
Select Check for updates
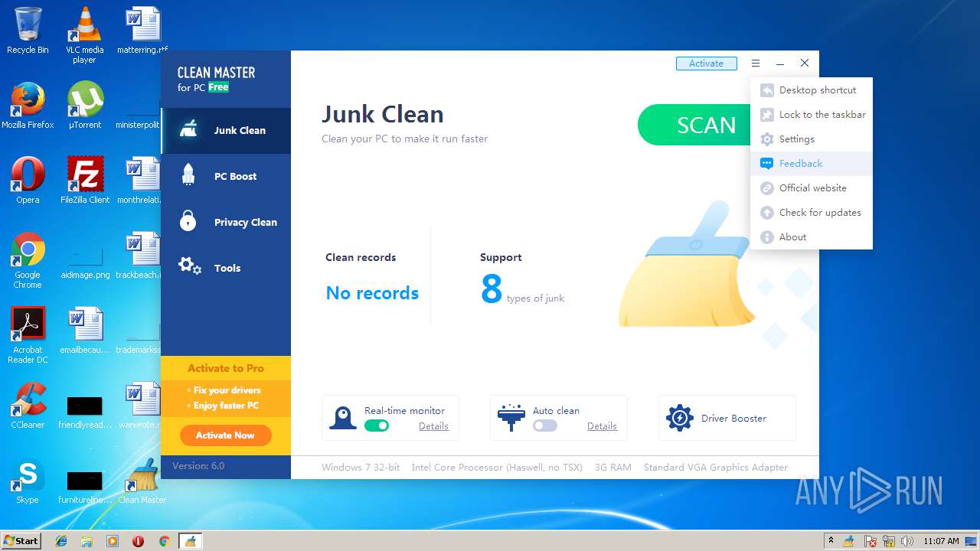812,213
